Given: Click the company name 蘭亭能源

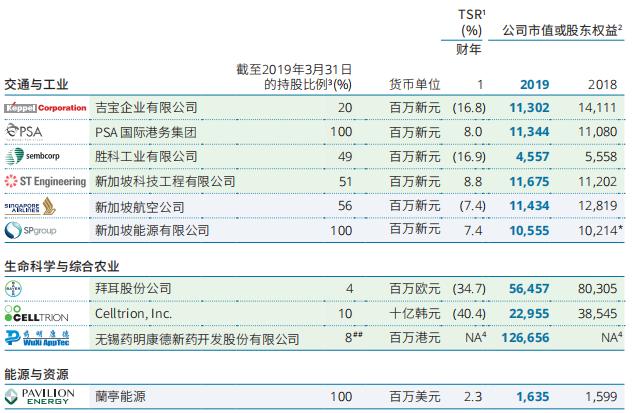Looking at the screenshot, I should (120, 396).
